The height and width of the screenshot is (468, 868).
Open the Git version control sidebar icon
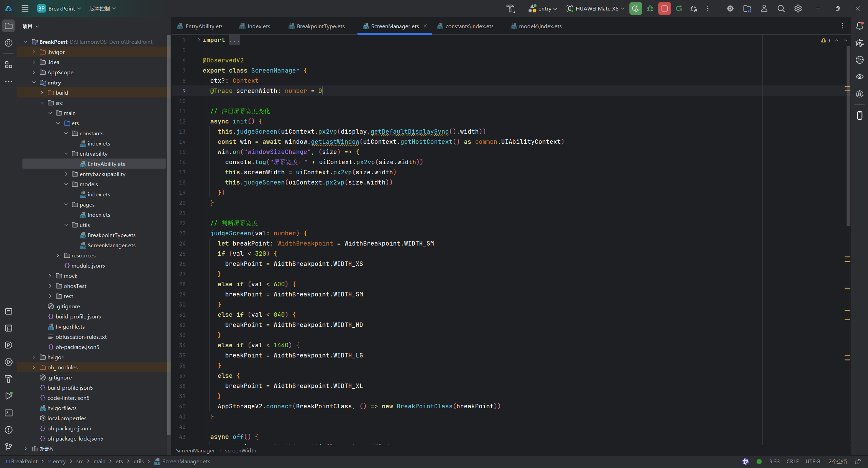pyautogui.click(x=9, y=447)
